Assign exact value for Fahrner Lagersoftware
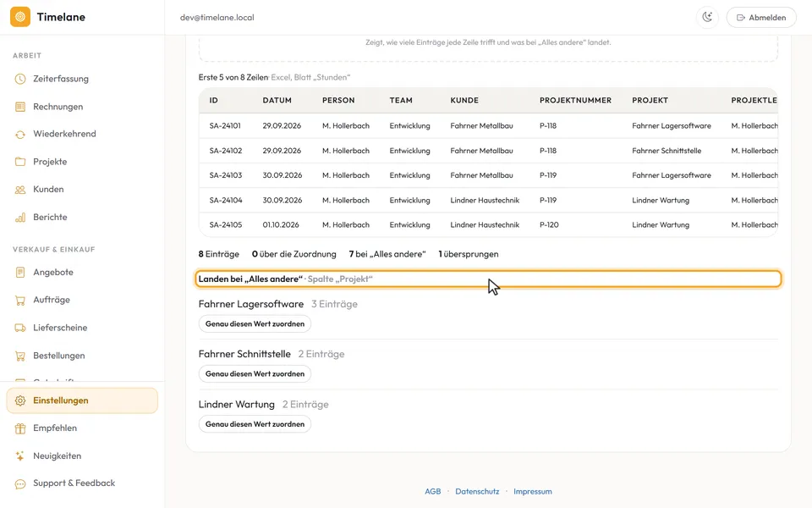 (255, 324)
